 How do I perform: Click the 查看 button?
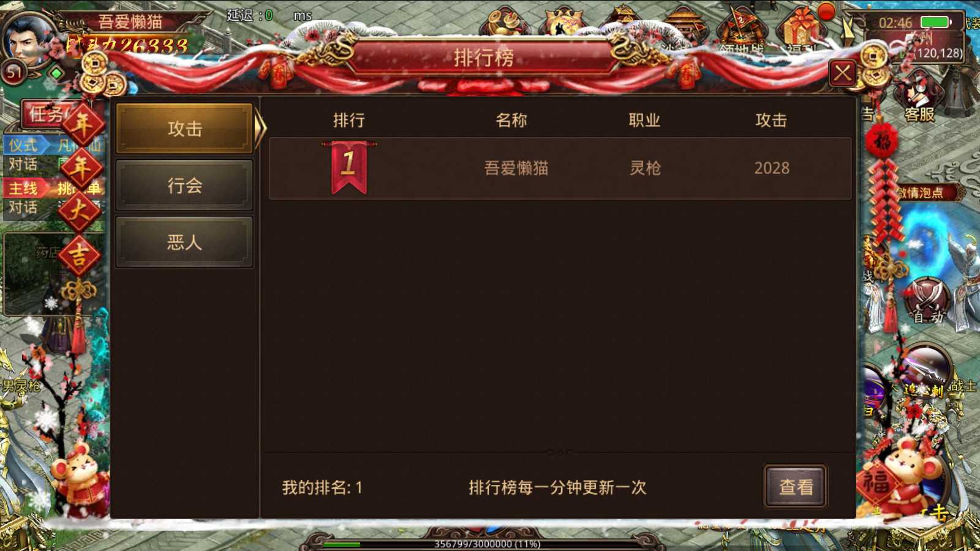(796, 487)
